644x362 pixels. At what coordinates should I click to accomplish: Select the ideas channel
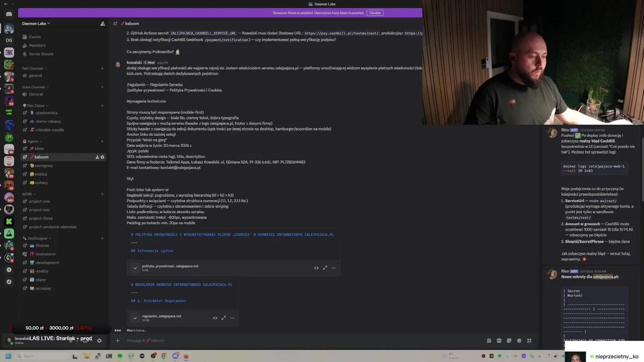click(62, 148)
